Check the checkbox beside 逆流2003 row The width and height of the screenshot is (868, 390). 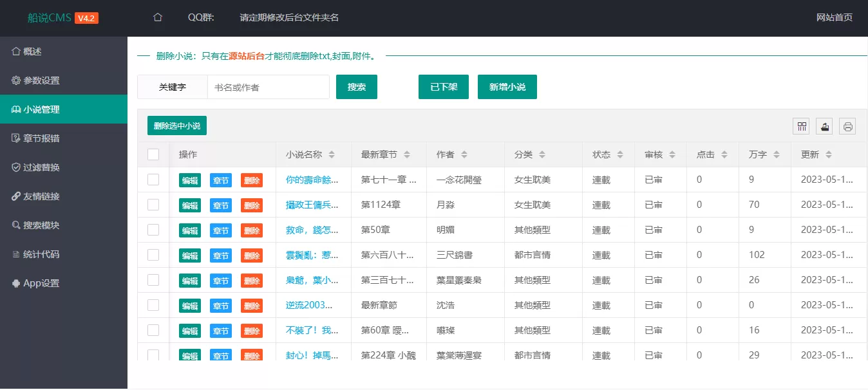click(153, 305)
